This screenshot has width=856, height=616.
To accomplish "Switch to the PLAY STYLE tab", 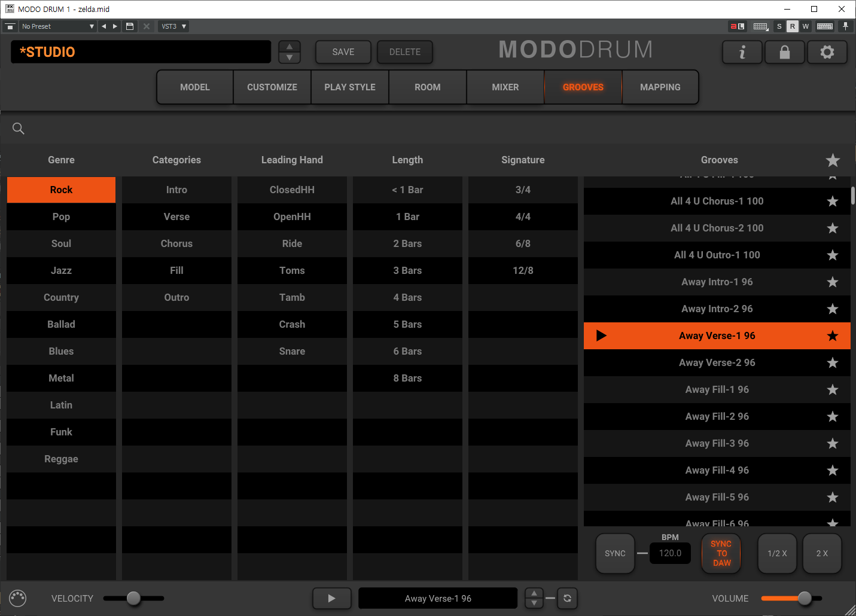I will click(x=350, y=87).
